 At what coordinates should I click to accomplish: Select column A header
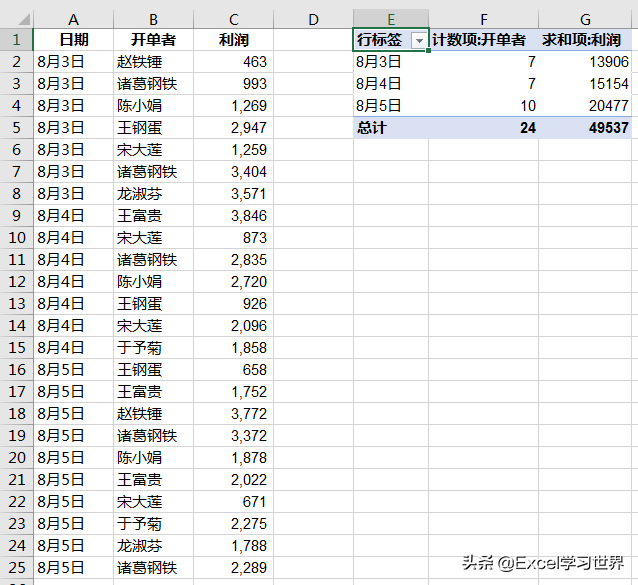[73, 19]
